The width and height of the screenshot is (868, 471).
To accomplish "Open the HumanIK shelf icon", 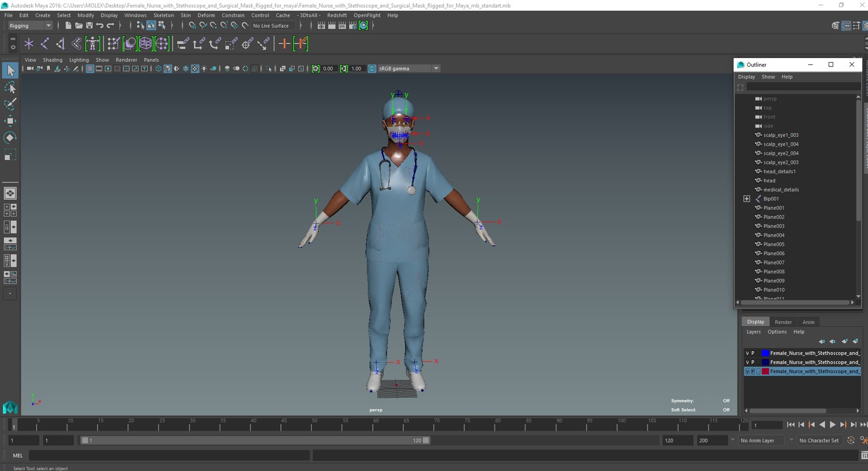I will click(93, 44).
